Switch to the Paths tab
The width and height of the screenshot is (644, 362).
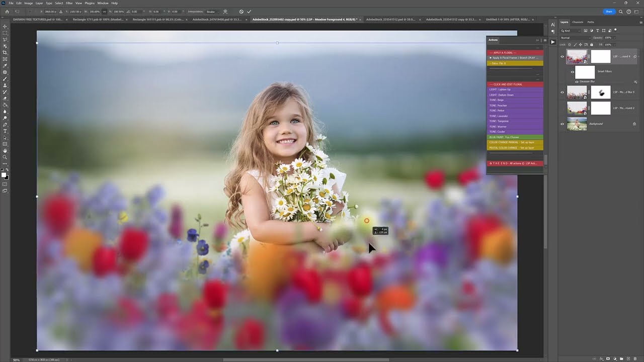591,22
